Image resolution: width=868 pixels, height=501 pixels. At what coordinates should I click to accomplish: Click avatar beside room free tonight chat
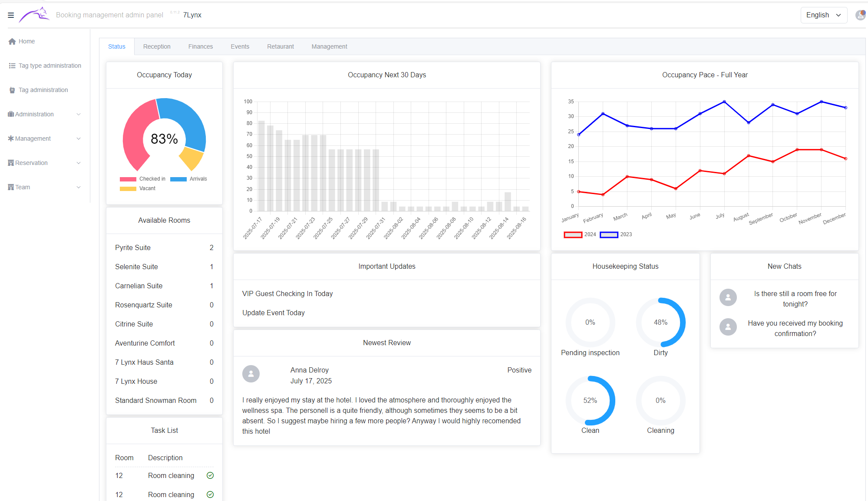tap(728, 297)
